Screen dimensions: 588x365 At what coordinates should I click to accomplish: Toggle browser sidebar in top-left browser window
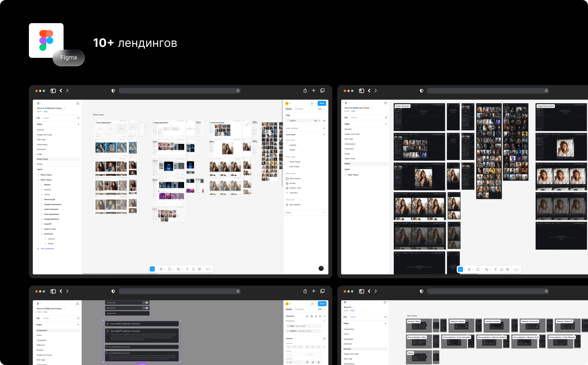tap(53, 91)
